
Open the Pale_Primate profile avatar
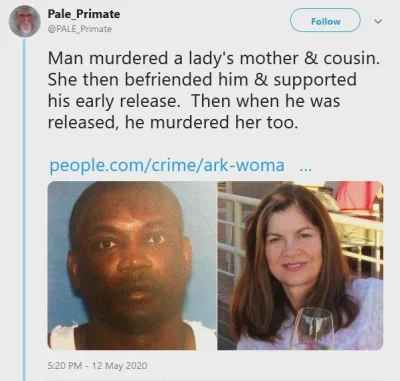point(25,21)
